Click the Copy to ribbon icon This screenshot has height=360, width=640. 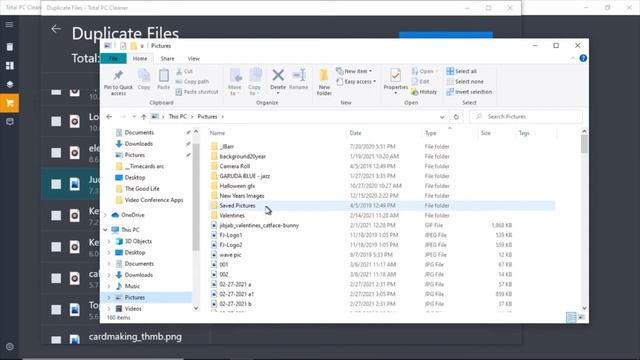point(255,76)
